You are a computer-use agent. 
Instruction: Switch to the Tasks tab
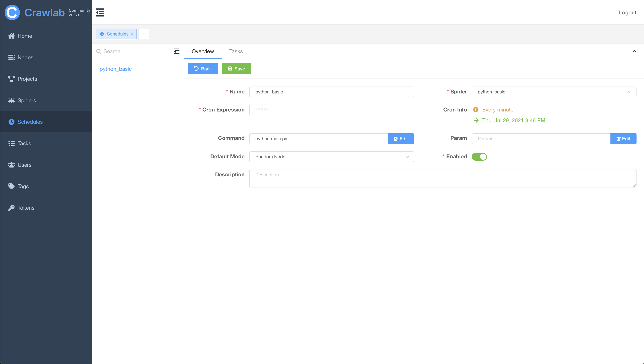pyautogui.click(x=236, y=51)
